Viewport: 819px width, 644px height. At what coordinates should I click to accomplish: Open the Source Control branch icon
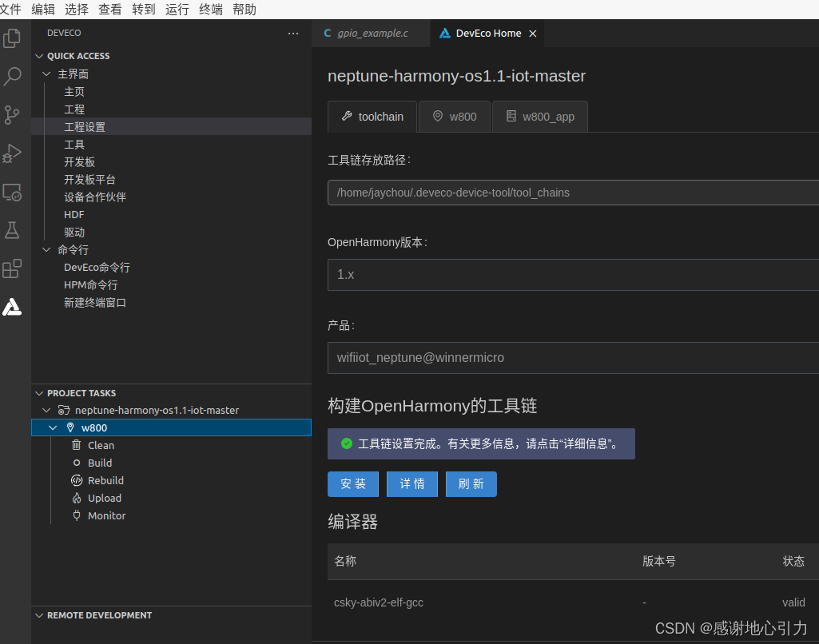[12, 115]
